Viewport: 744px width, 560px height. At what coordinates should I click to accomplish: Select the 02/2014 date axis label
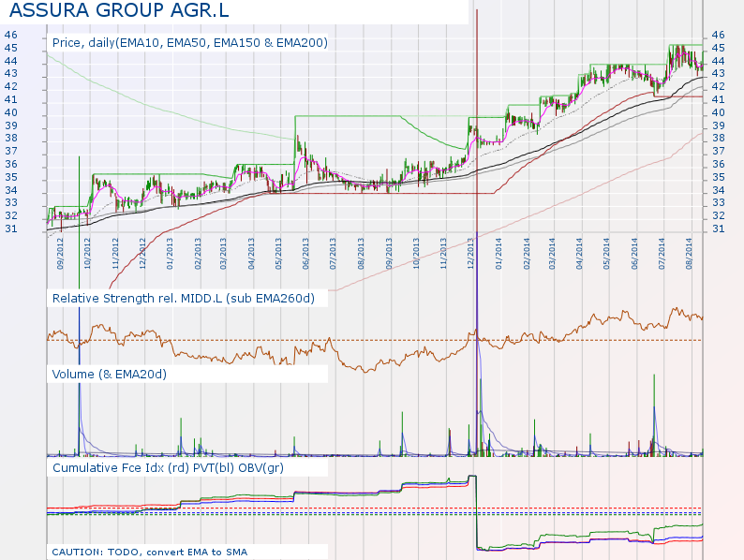click(x=527, y=254)
